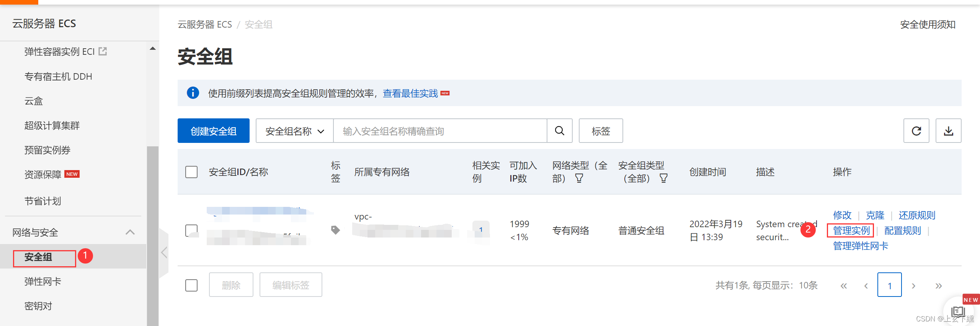Open 云盒 menu item
Screen dimensions: 980x326
(x=34, y=101)
